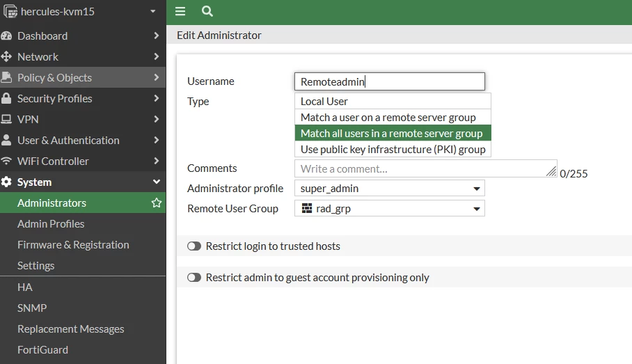Expand the Dashboard menu chevron
The width and height of the screenshot is (632, 364).
(x=157, y=36)
